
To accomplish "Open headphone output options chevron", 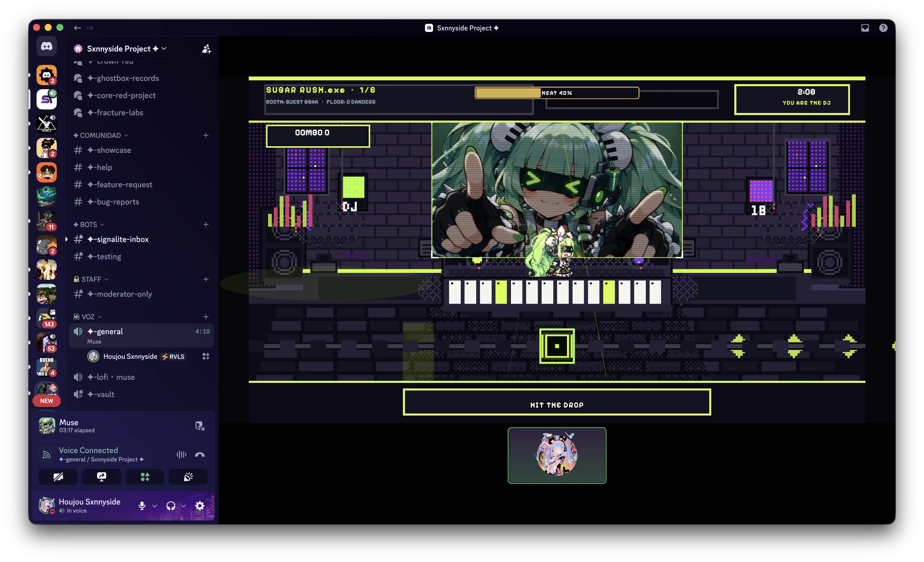I will (184, 506).
